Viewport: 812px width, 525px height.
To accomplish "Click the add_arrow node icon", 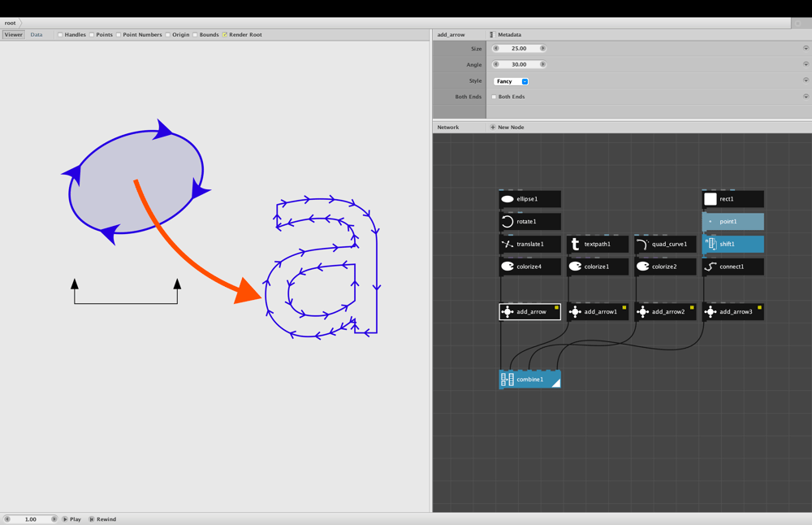I will point(508,311).
